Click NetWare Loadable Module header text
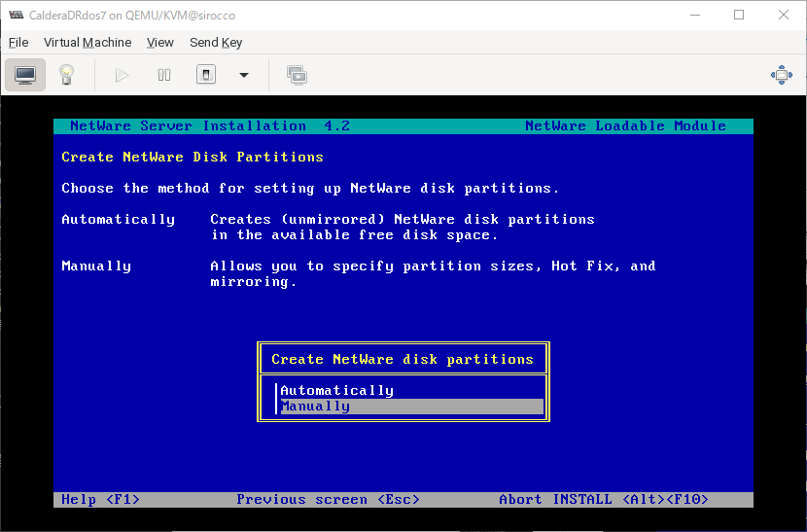 625,125
